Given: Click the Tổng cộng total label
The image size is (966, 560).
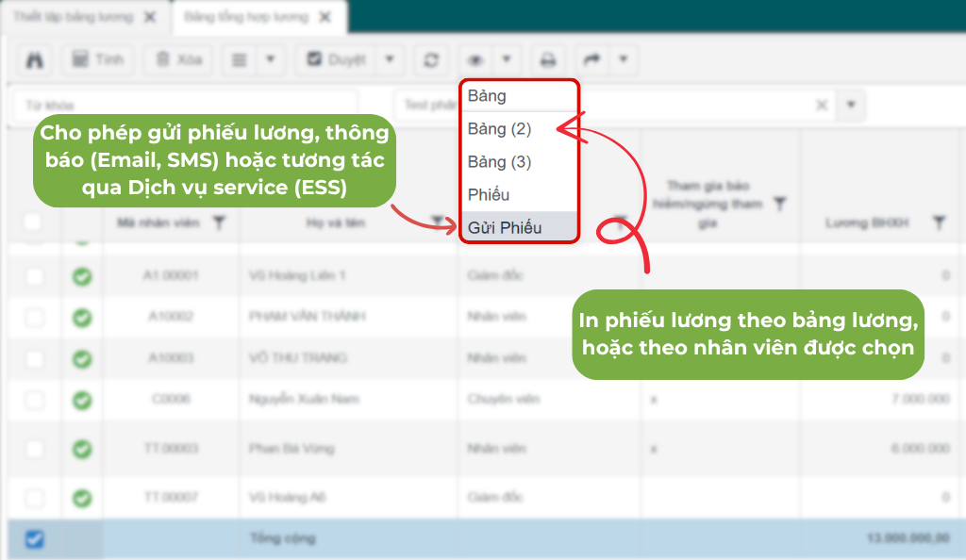Looking at the screenshot, I should pos(282,538).
